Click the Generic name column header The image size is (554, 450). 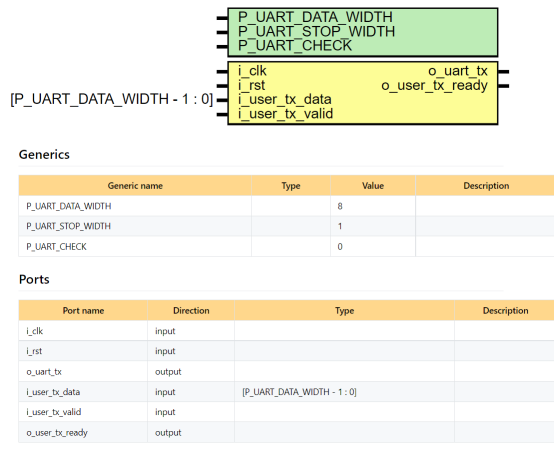(x=135, y=185)
